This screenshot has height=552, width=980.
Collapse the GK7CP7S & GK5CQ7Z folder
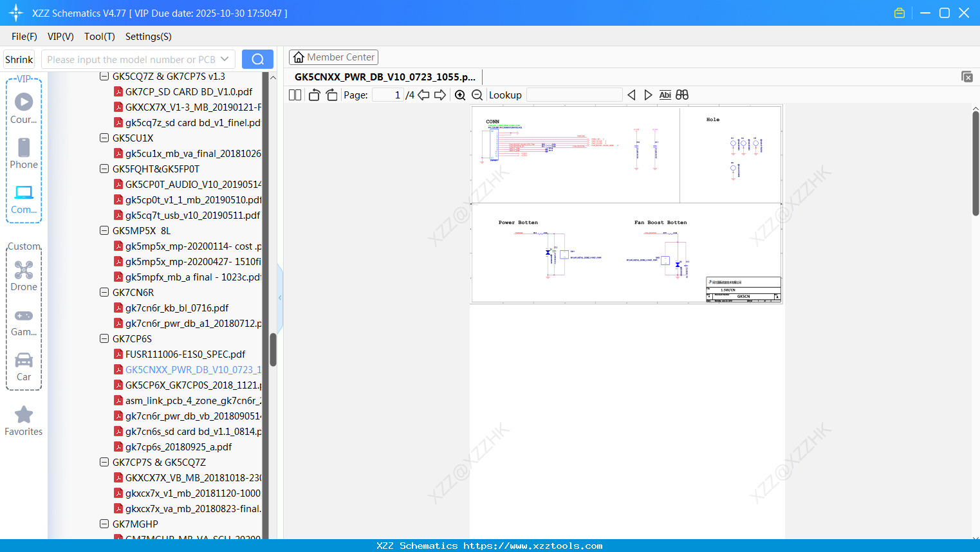point(104,463)
